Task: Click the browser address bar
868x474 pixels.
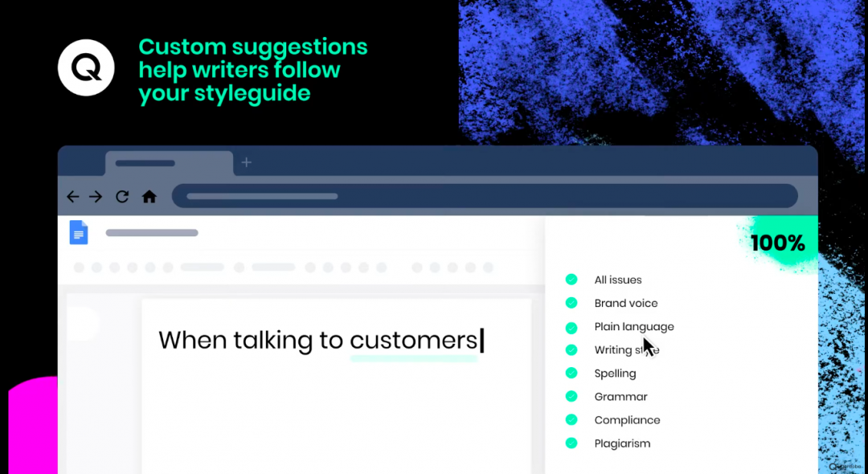Action: 484,196
